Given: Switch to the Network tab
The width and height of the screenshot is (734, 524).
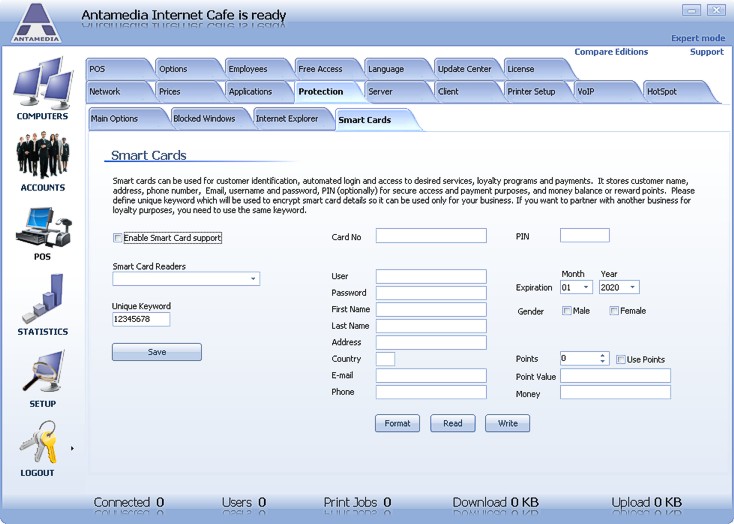Looking at the screenshot, I should coord(119,92).
